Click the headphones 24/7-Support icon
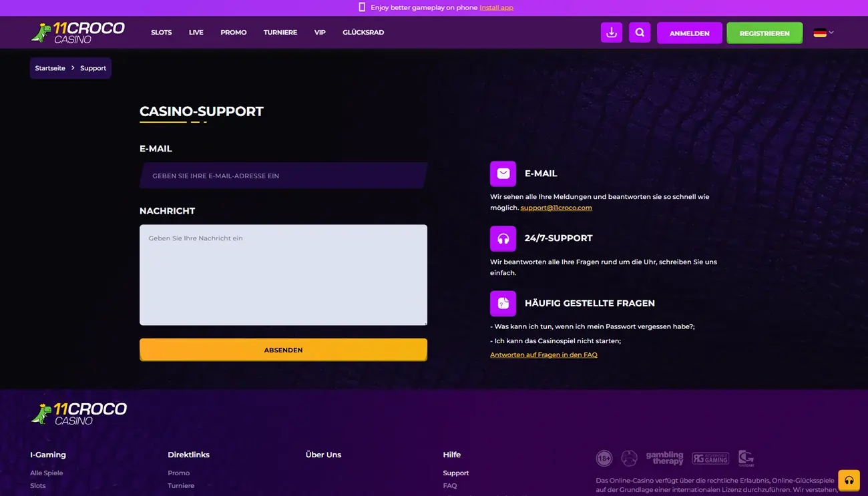This screenshot has height=496, width=868. (503, 238)
